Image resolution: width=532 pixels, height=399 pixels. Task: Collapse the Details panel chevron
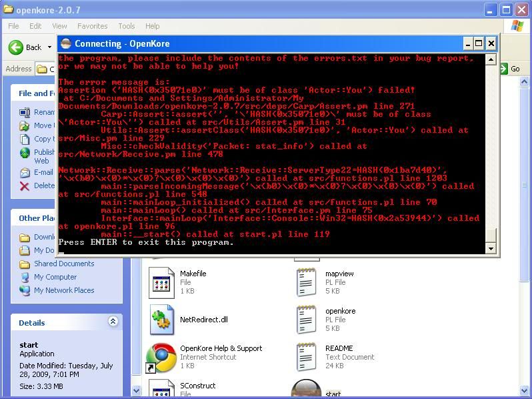(113, 321)
